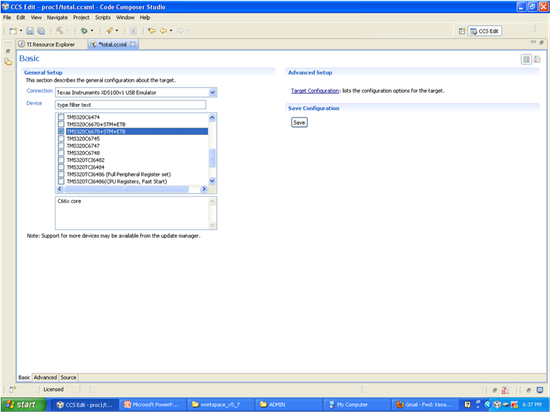Click the C66x core description text
550x412 pixels.
pos(69,201)
